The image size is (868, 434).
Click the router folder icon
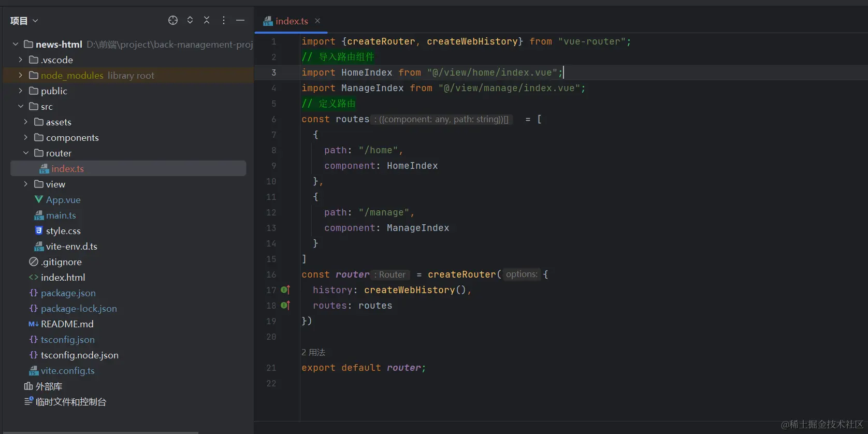pyautogui.click(x=39, y=153)
